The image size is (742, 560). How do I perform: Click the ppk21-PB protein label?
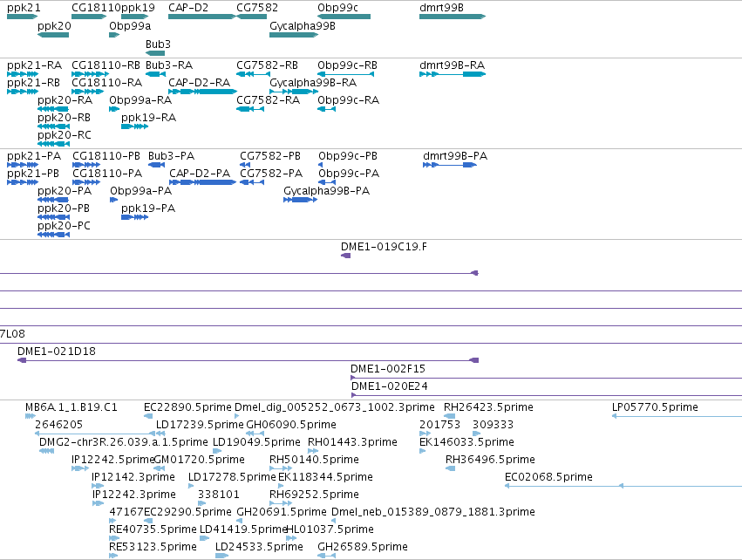[33, 174]
